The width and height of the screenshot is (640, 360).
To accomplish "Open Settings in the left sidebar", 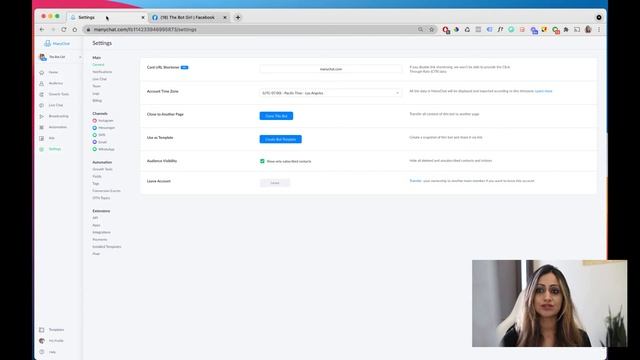I will coord(55,149).
